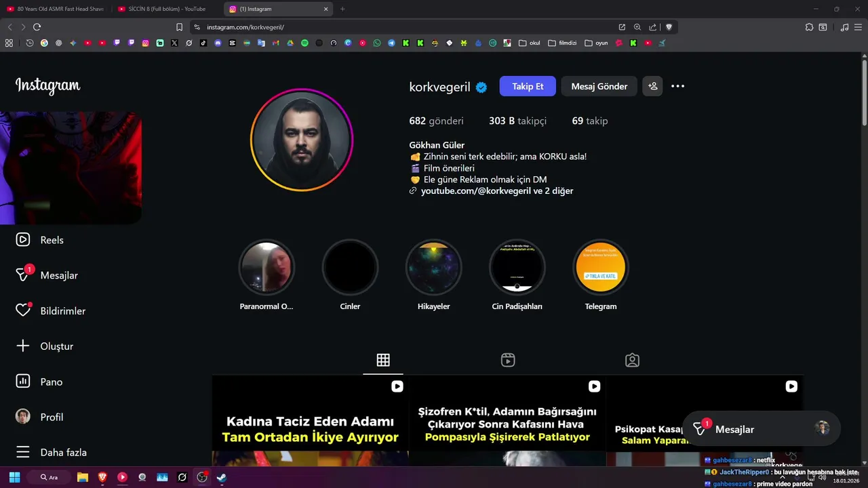Open OBS Studio from the taskbar
Image resolution: width=868 pixels, height=488 pixels.
tap(201, 477)
